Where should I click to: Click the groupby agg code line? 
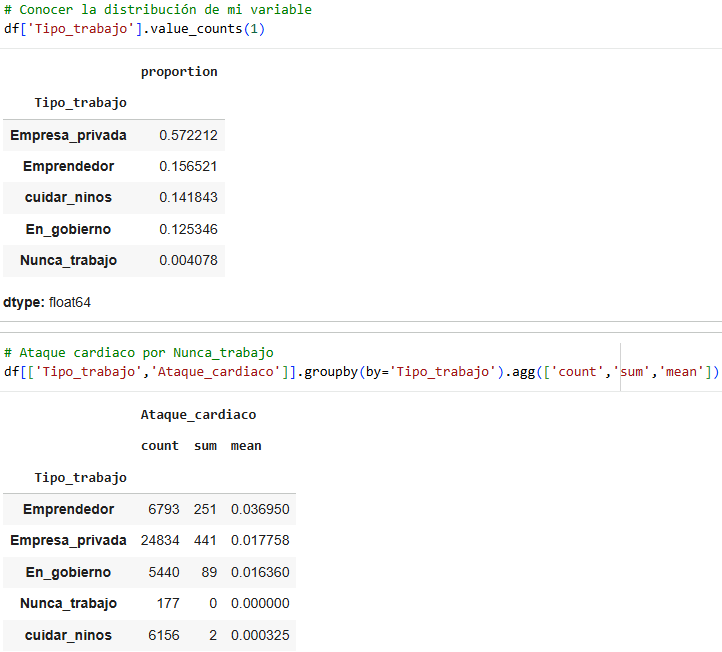click(361, 372)
